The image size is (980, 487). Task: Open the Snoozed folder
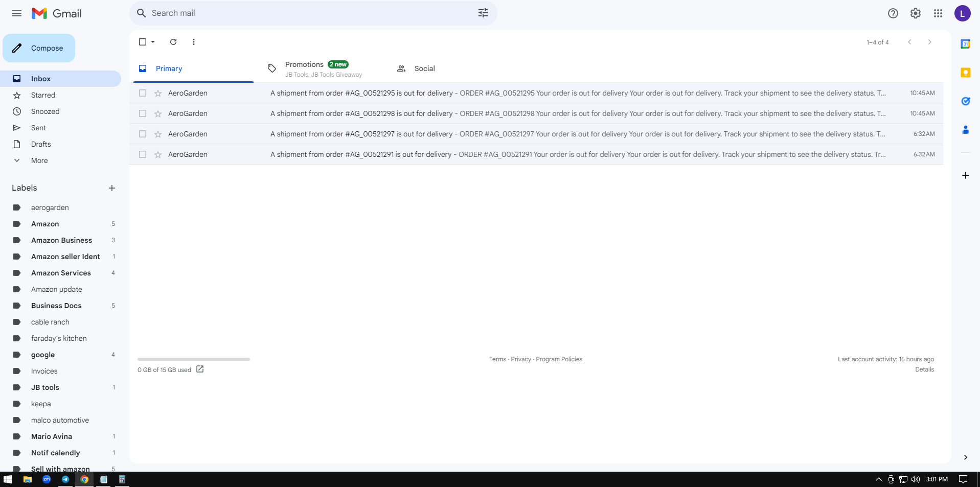coord(60,111)
